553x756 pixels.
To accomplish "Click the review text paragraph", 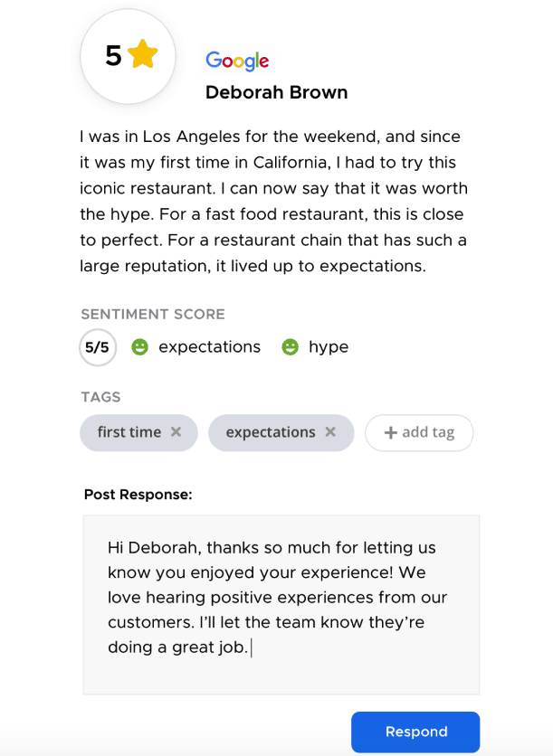I will click(x=272, y=202).
